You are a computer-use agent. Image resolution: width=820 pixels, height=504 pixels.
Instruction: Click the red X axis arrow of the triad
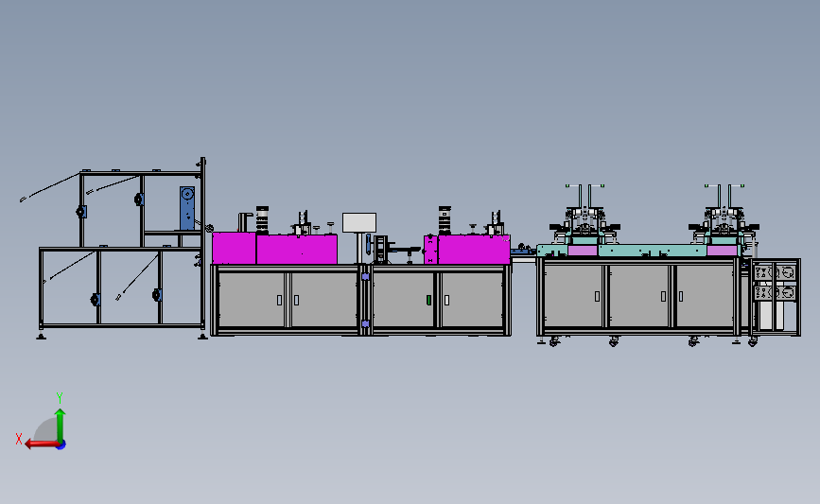tap(43, 444)
